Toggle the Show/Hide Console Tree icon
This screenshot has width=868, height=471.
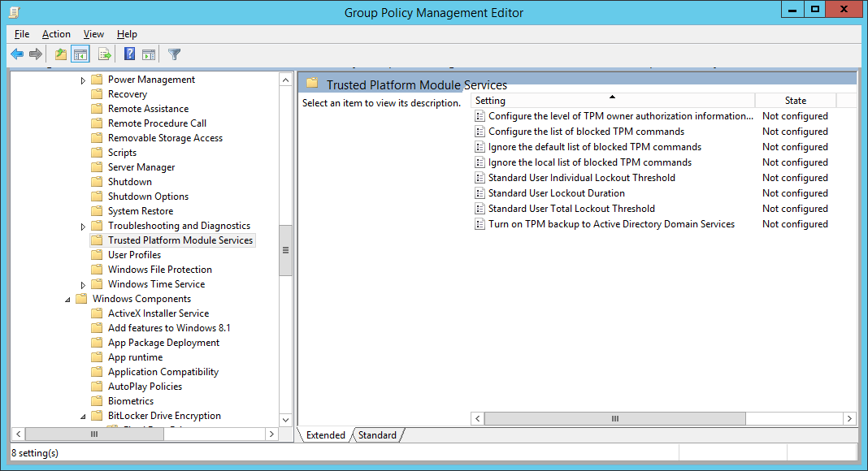tap(79, 54)
